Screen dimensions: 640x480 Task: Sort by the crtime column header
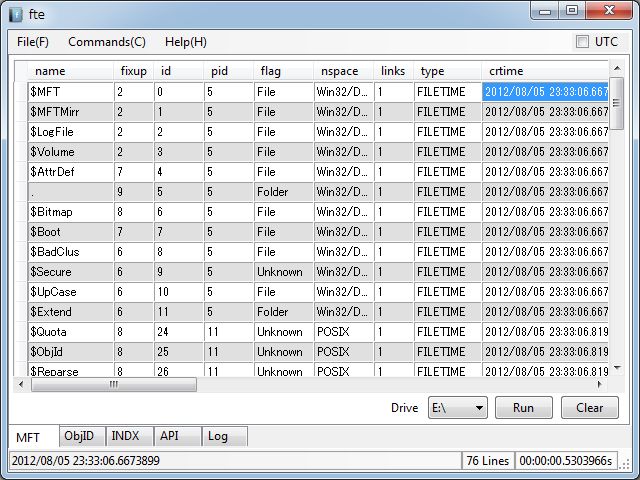pos(545,71)
